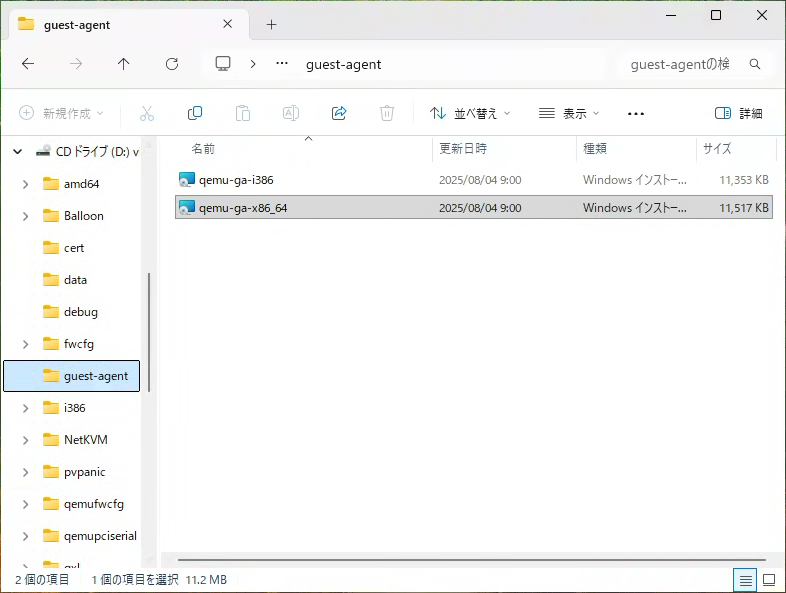Viewport: 786px width, 593px height.
Task: Click the qemu-ga-i386 installer icon
Action: point(186,180)
